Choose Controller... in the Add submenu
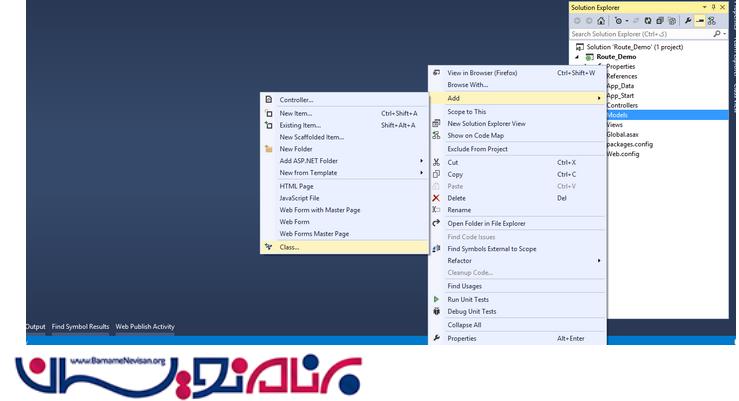This screenshot has width=739, height=401. [x=297, y=100]
